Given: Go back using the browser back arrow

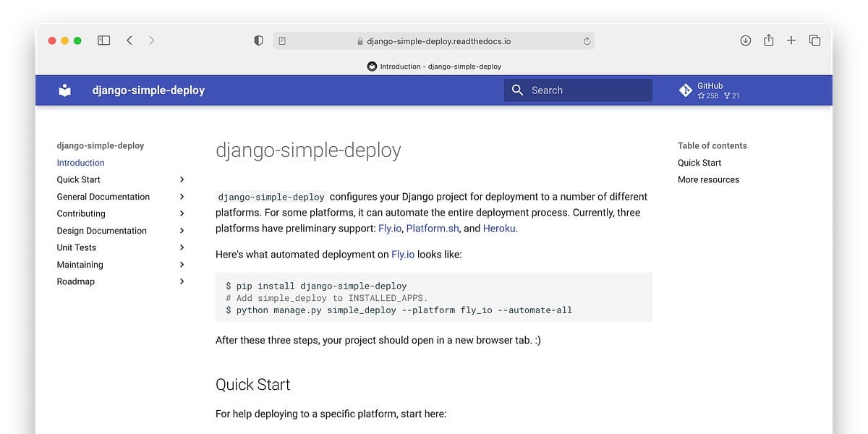Looking at the screenshot, I should coord(129,41).
